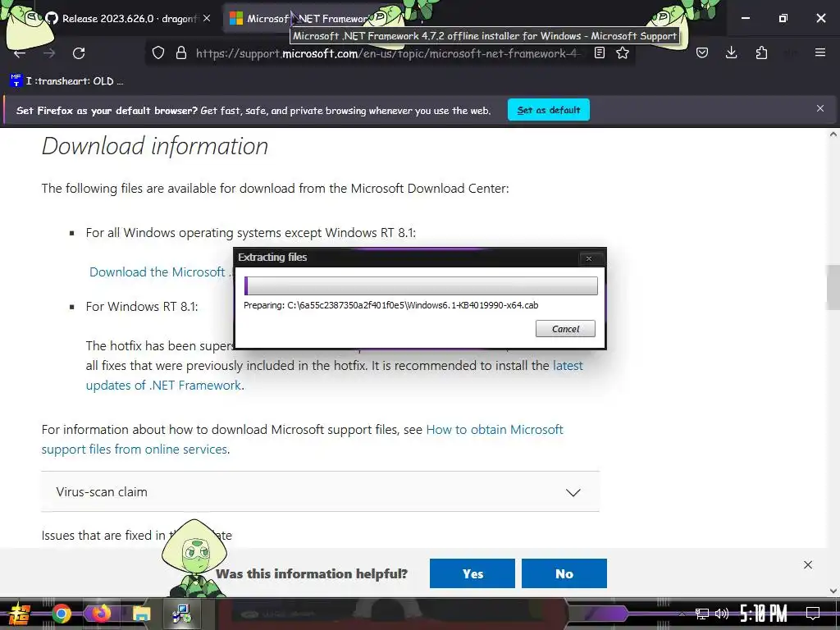Open File Explorer from taskbar

point(141,614)
